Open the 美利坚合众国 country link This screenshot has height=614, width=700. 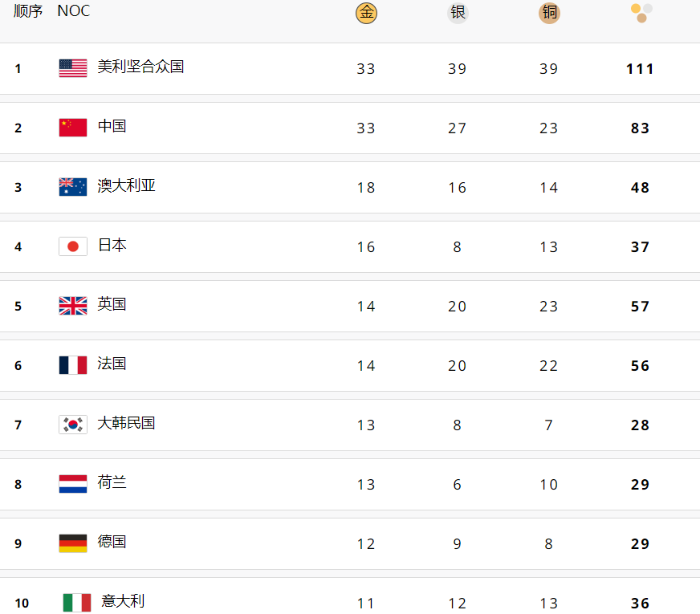(x=140, y=67)
